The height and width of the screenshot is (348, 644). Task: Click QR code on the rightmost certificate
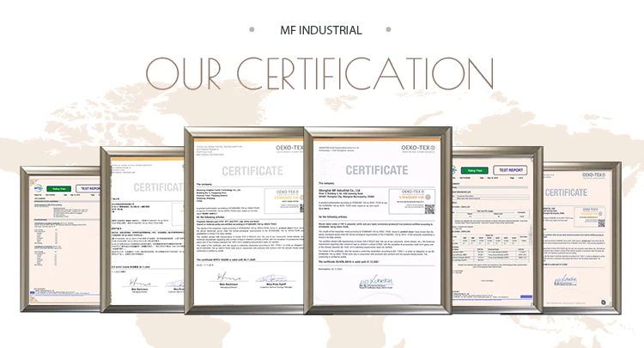601,223
